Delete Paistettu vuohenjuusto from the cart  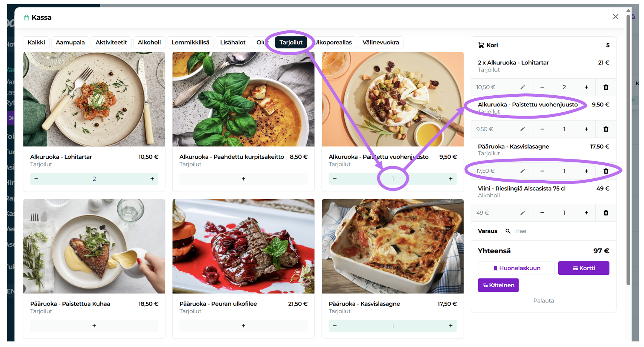(x=605, y=129)
